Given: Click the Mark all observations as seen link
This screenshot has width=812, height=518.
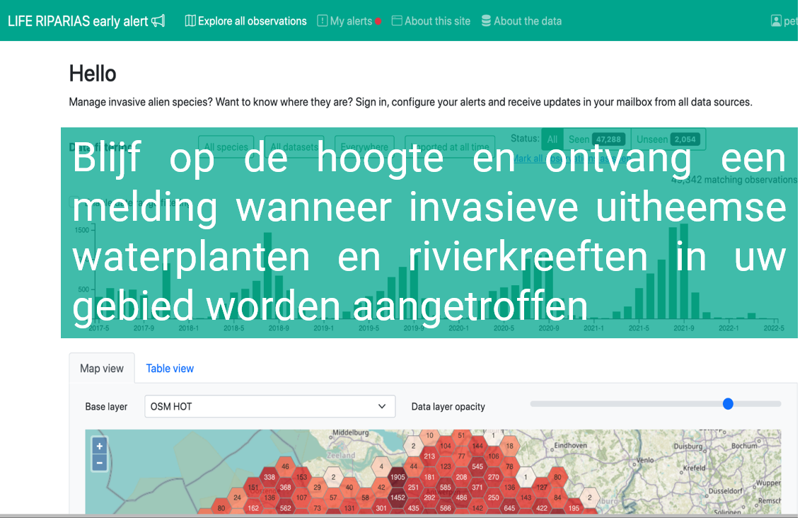Looking at the screenshot, I should pyautogui.click(x=572, y=159).
